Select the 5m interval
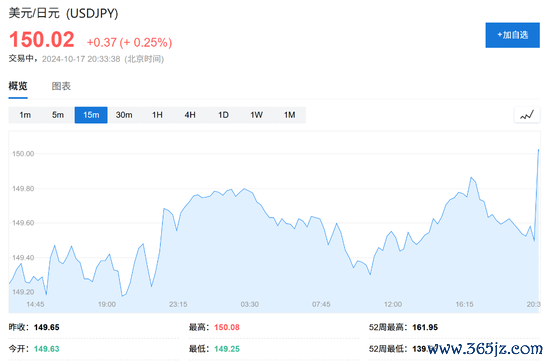This screenshot has height=364, width=550. click(x=58, y=115)
